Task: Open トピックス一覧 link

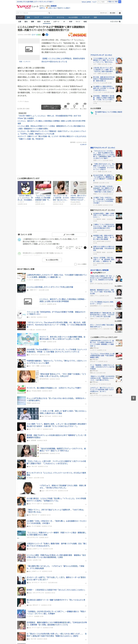Action: click(x=115, y=21)
